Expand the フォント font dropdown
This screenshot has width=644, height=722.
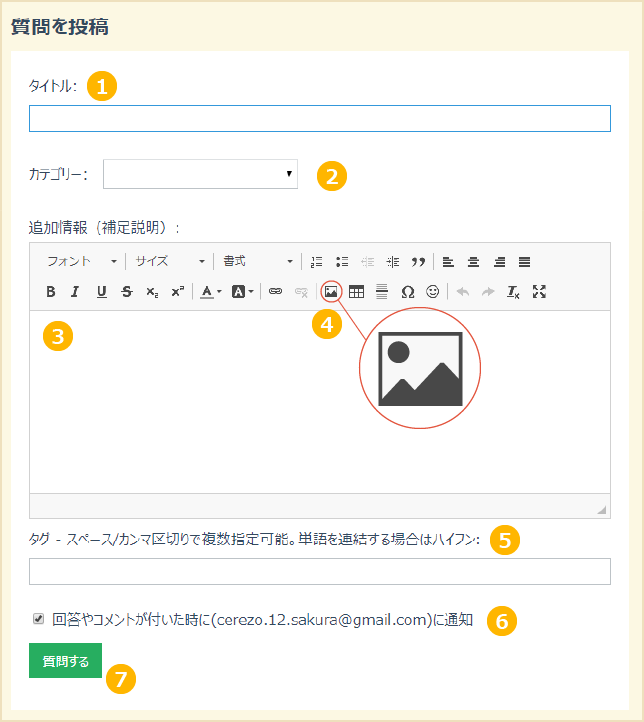point(82,262)
